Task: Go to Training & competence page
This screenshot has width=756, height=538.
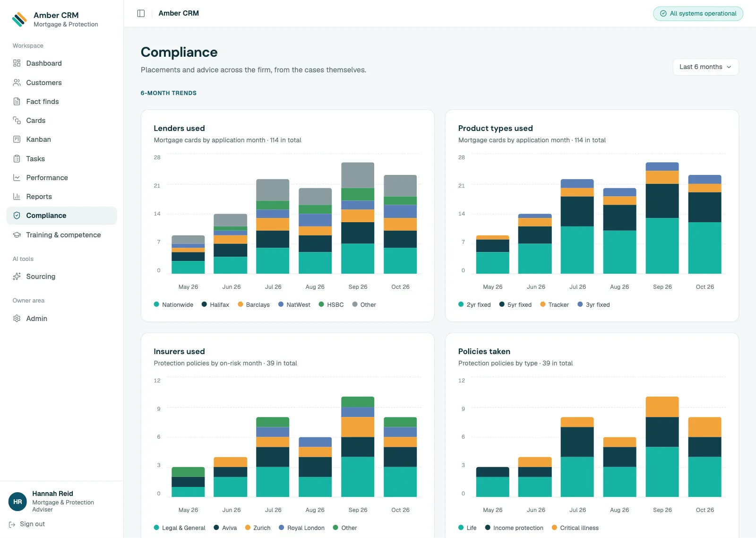Action: pyautogui.click(x=61, y=235)
